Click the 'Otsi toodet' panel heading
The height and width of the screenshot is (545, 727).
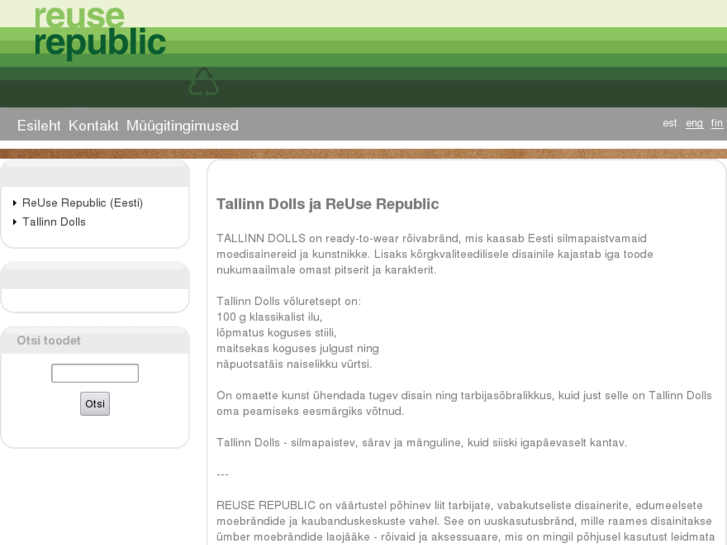[x=49, y=340]
